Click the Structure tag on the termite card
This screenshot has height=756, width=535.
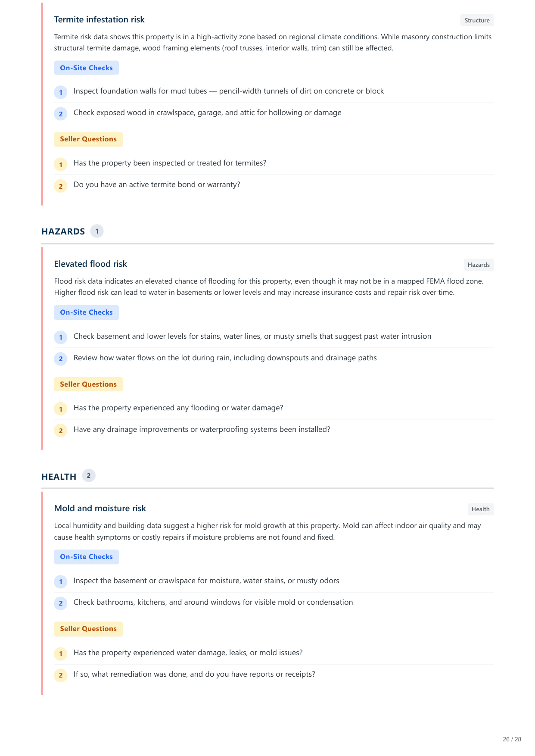click(x=477, y=20)
